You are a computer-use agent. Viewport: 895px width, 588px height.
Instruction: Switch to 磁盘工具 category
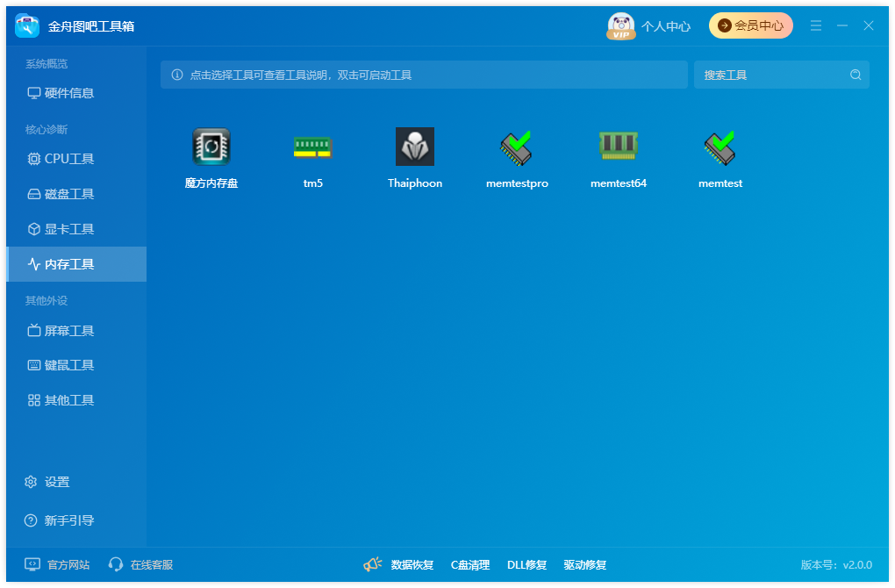tap(76, 194)
